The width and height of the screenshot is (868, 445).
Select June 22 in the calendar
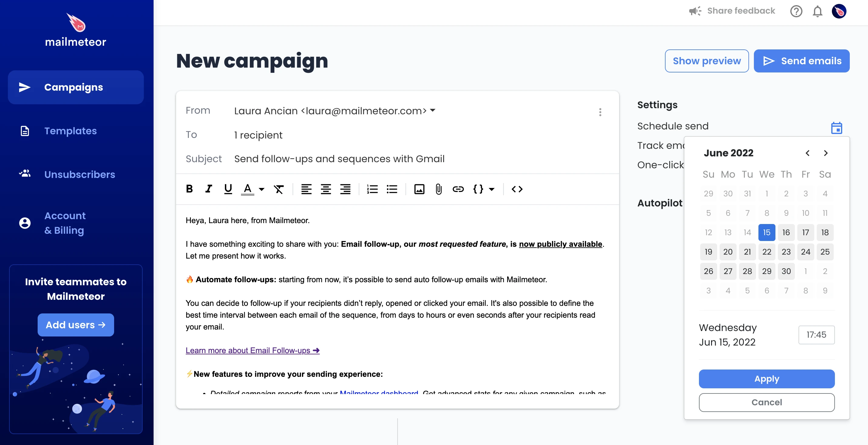(x=767, y=251)
